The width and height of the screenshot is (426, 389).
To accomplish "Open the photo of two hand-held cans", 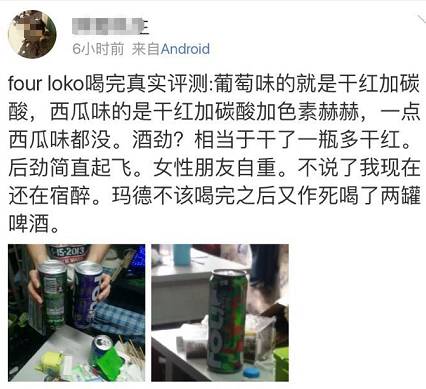I will click(x=77, y=313).
